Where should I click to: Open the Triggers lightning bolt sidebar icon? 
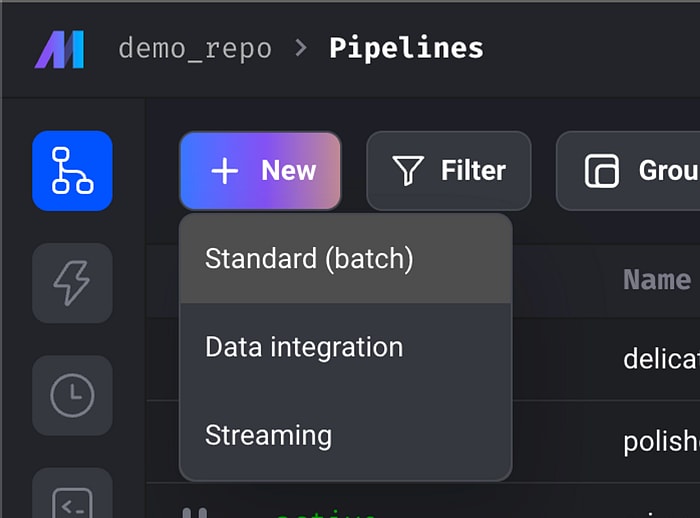click(72, 283)
